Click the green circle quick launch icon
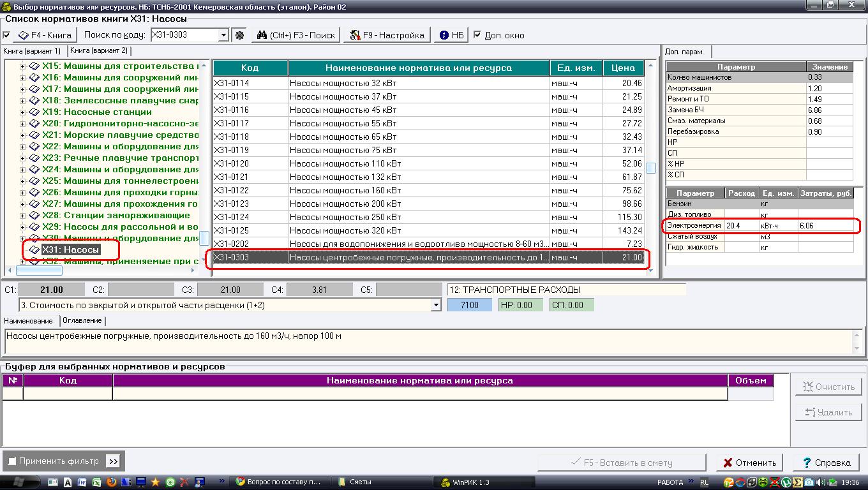868x490 pixels. [170, 482]
